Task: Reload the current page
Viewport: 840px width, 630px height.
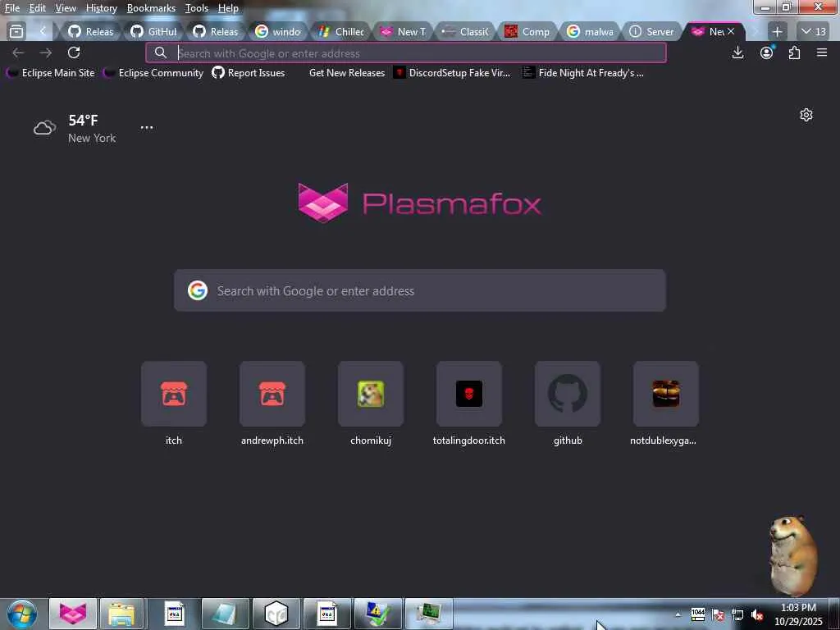Action: point(74,52)
